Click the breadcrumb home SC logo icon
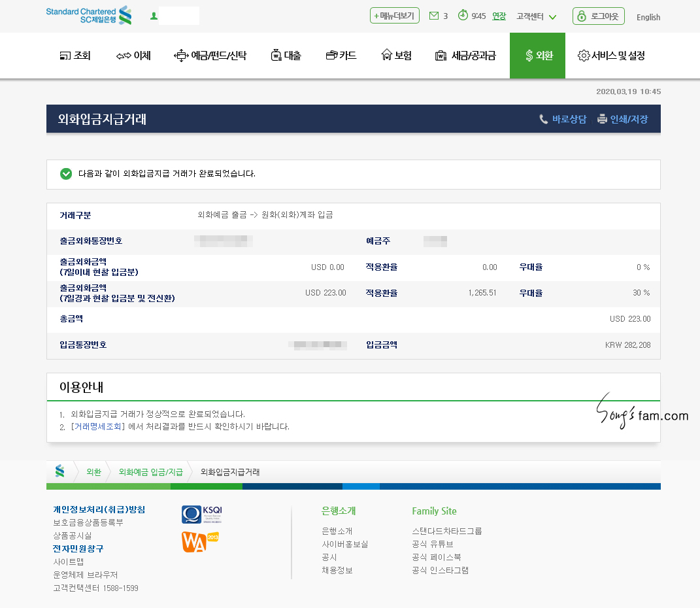Screen dimensions: 700x608 [x=60, y=471]
